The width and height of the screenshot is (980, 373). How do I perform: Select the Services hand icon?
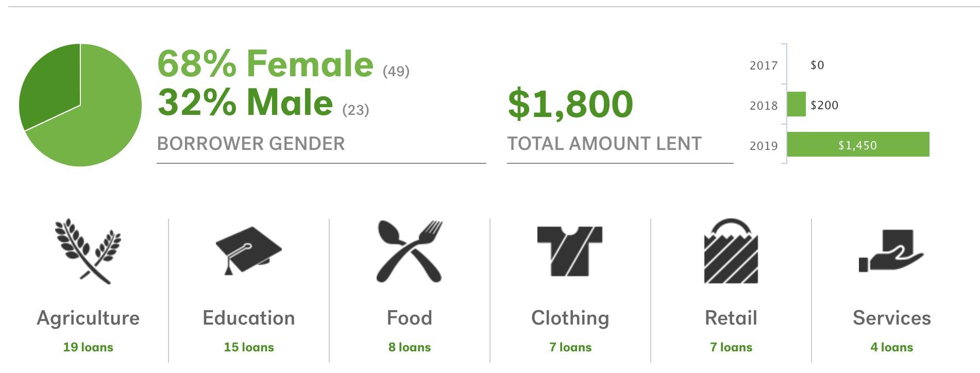tap(891, 251)
